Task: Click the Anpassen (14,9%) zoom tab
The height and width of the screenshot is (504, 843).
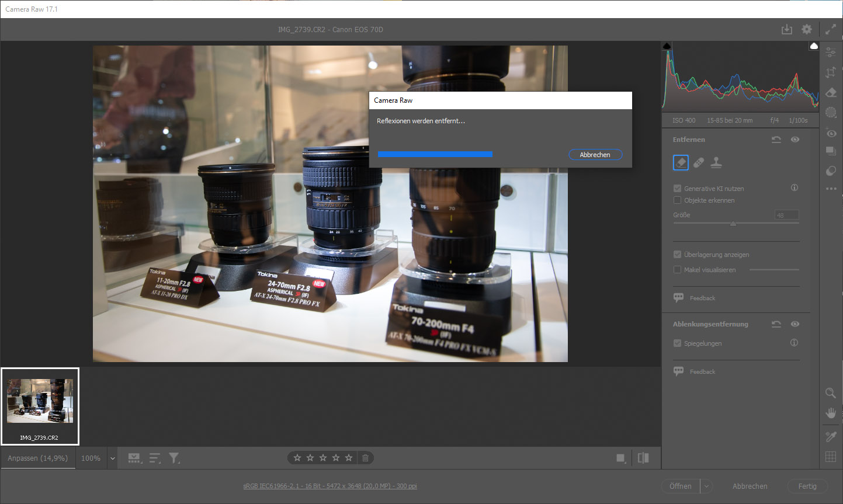Action: tap(38, 458)
